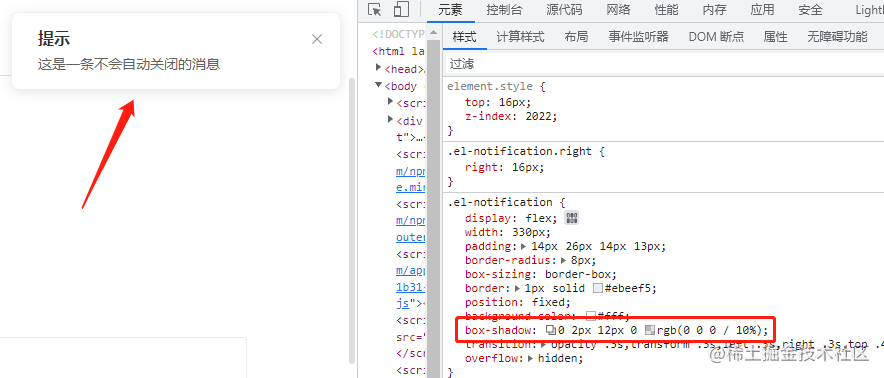This screenshot has width=884, height=378.
Task: Select the html tag line in DOM tree
Action: tap(398, 51)
